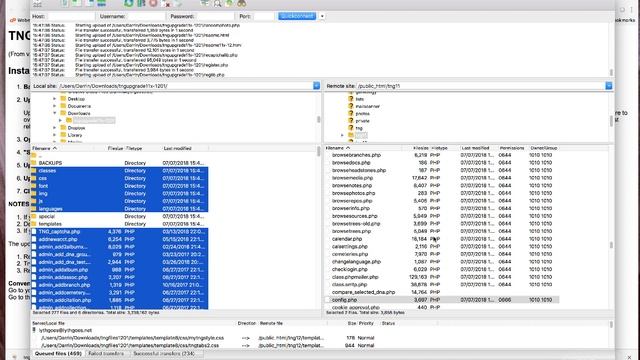The height and width of the screenshot is (360, 640).
Task: Click the Disconnect from server icon
Action: tap(166, 3)
